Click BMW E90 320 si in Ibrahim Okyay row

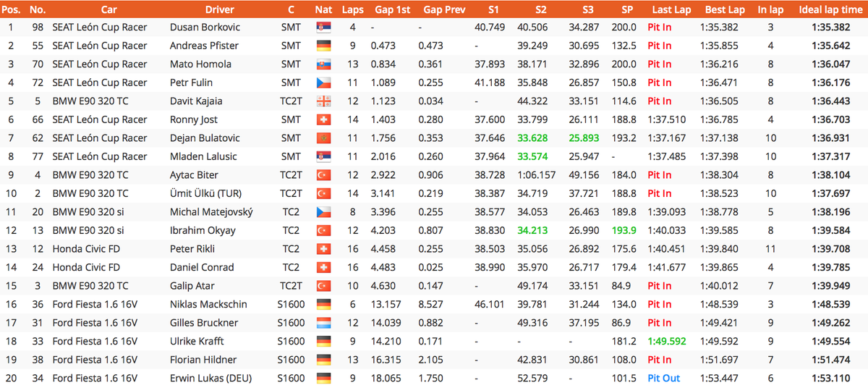point(88,230)
